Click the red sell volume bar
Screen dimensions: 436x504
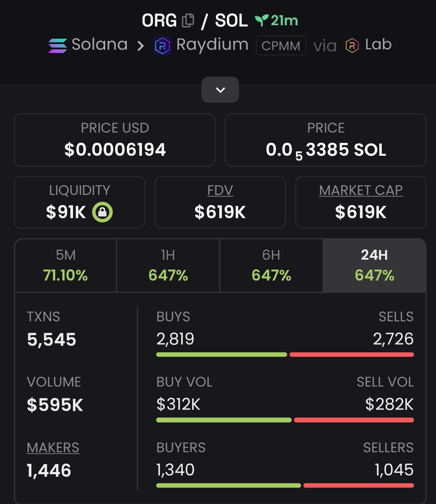click(x=354, y=420)
